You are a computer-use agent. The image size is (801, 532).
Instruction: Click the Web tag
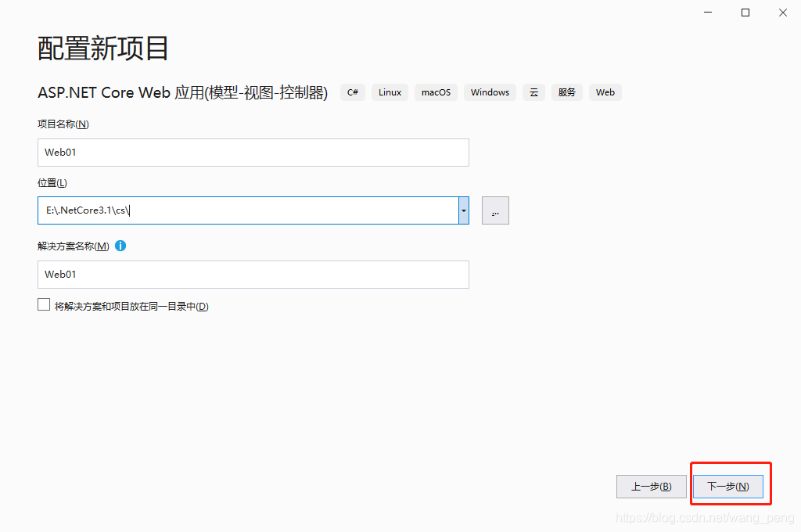point(605,92)
